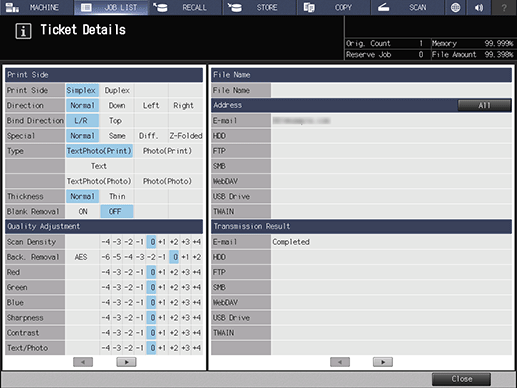Click the globe network icon
The height and width of the screenshot is (388, 517).
tap(455, 7)
